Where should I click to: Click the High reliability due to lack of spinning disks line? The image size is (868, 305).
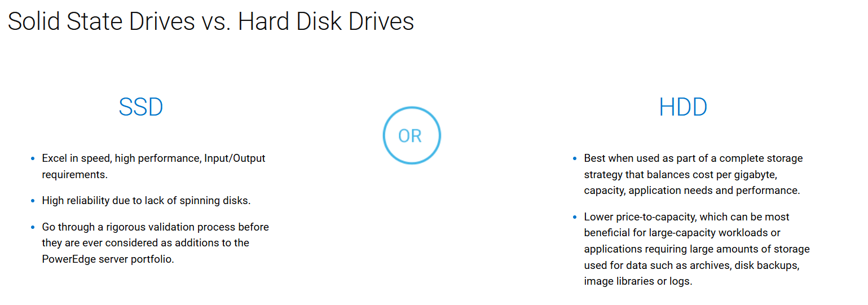pyautogui.click(x=146, y=201)
